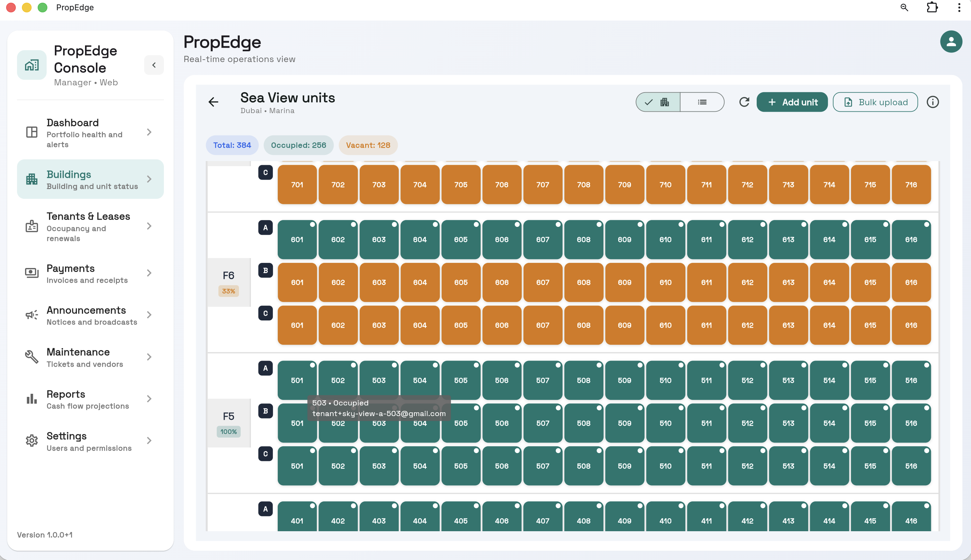Click the PropEdge Console building logo
This screenshot has height=560, width=971.
pos(32,65)
